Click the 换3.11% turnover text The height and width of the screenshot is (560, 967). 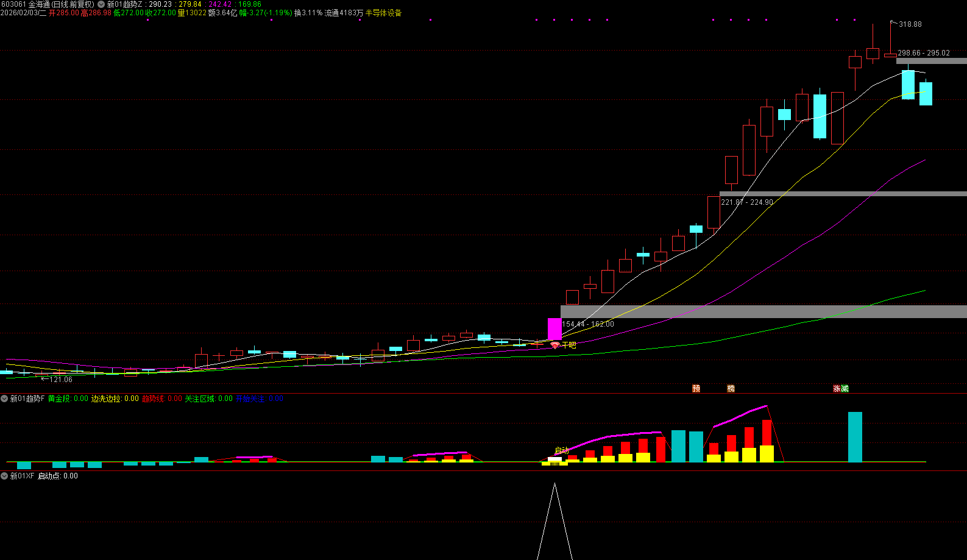pos(308,13)
